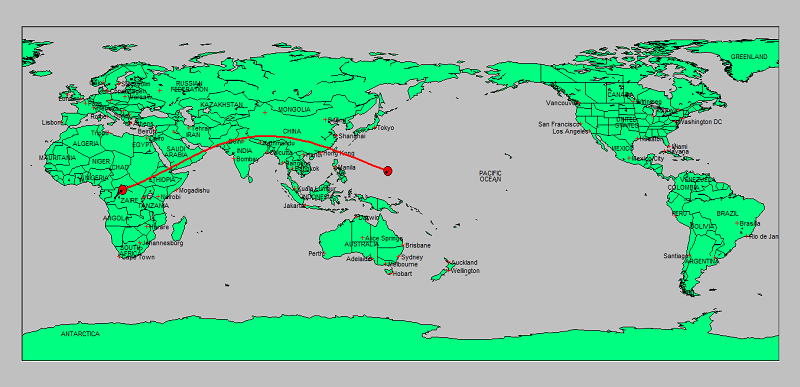
Task: Click the Santiago city marker
Action: 688,255
